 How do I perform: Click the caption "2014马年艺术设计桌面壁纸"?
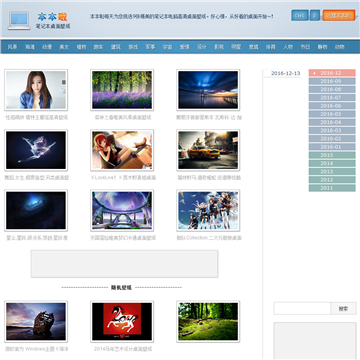[123, 349]
